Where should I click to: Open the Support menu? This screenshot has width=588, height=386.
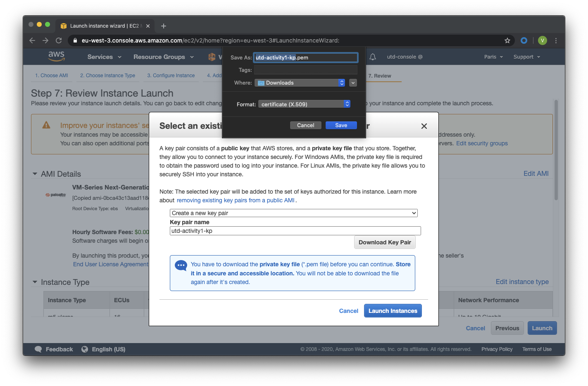527,57
